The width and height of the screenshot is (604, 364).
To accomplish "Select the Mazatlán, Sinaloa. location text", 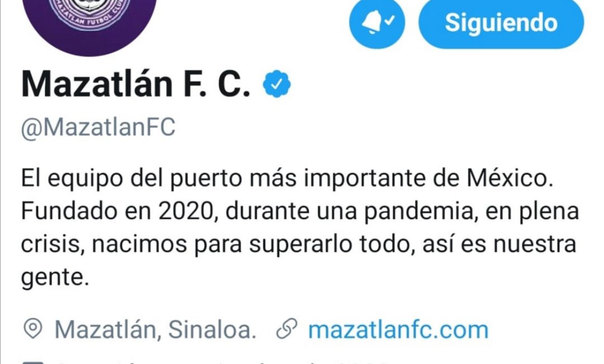I will coord(156,330).
